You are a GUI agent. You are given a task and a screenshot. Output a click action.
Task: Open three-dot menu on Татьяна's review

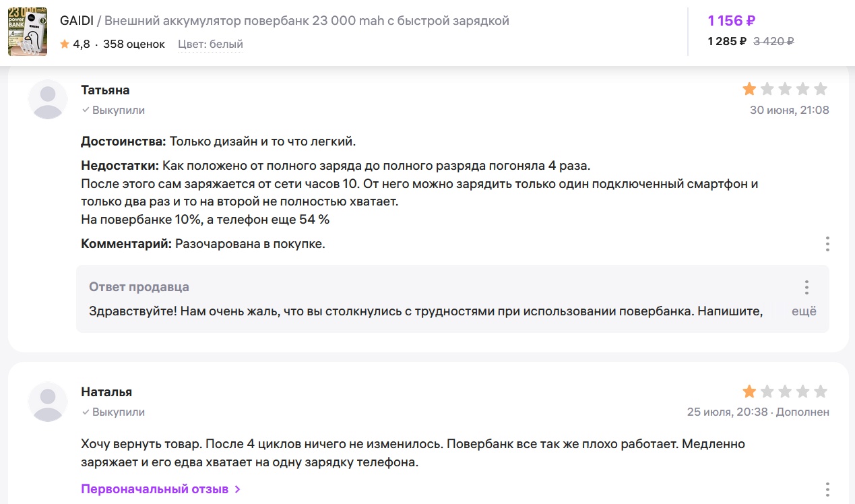point(827,244)
